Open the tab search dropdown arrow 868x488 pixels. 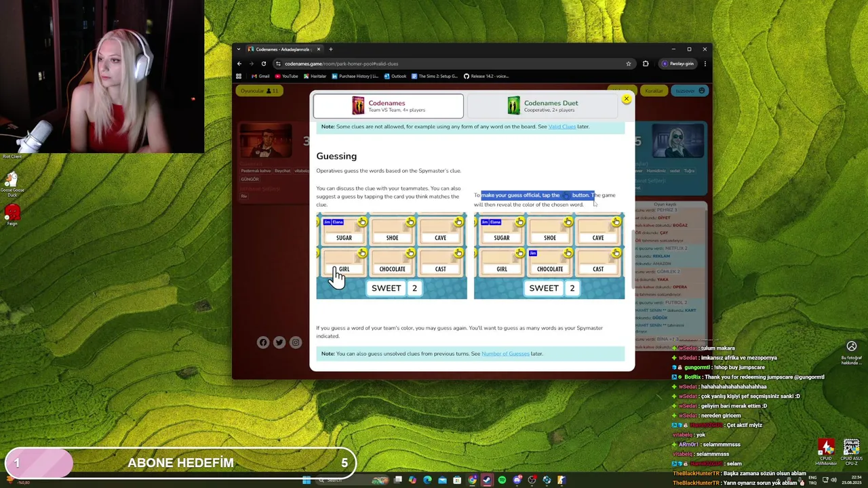[239, 49]
